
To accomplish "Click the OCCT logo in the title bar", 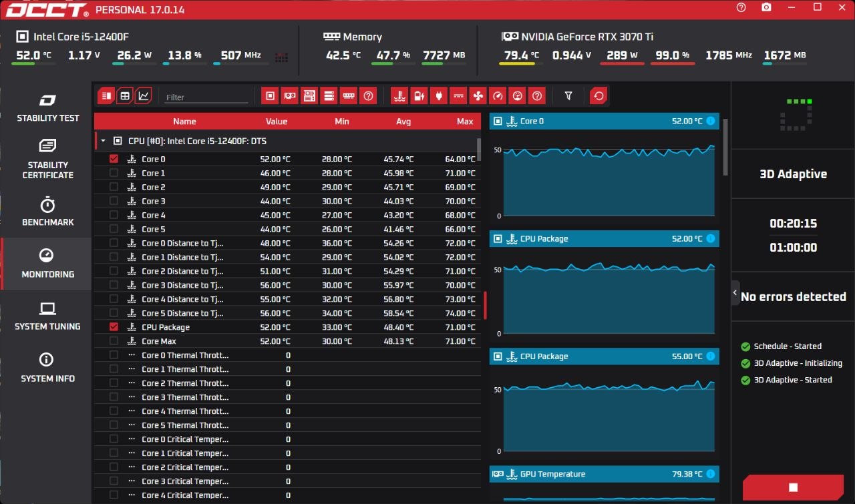I will point(47,9).
